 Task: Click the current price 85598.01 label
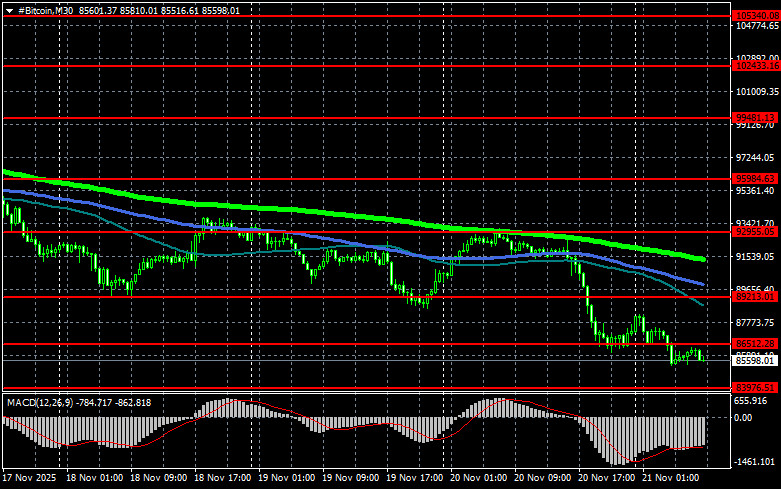click(x=755, y=360)
